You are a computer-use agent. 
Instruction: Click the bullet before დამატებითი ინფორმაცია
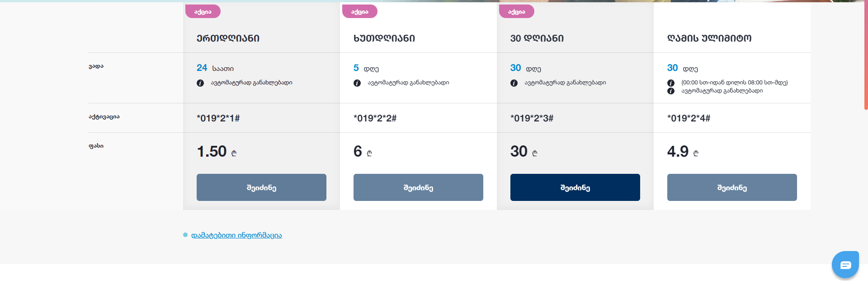coord(185,235)
